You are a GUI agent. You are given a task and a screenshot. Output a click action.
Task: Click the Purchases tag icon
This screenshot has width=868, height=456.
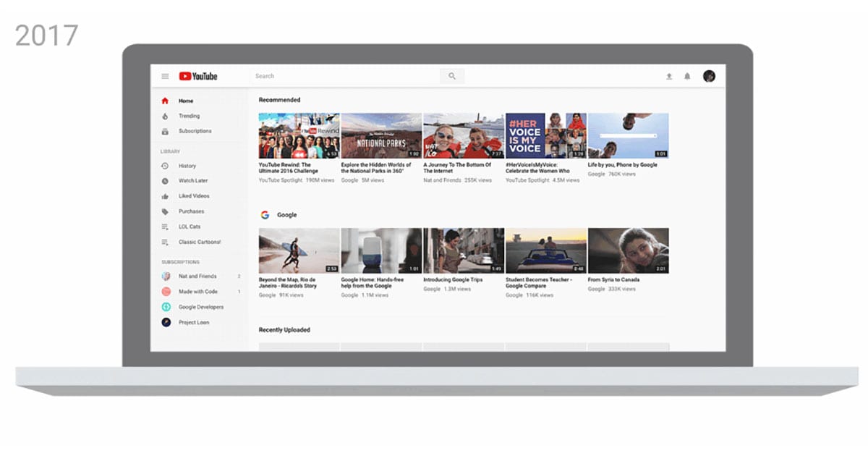tap(166, 211)
